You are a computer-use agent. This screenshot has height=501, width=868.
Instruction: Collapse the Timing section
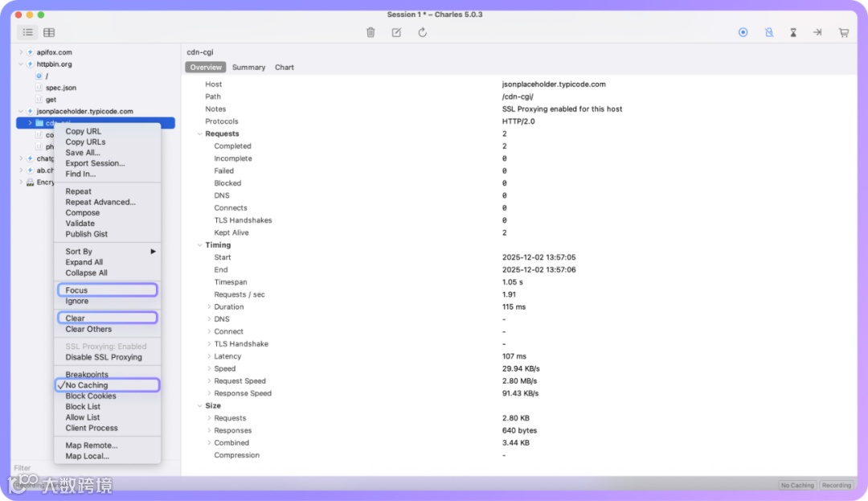click(x=200, y=245)
